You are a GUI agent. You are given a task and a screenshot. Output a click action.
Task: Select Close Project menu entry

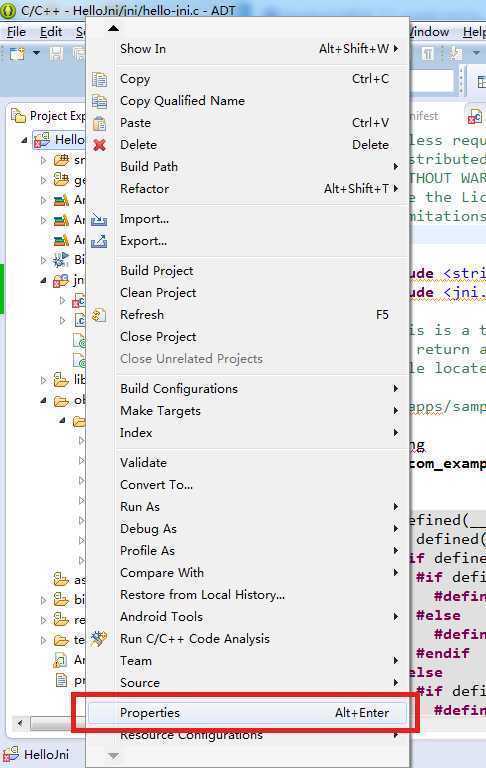(x=248, y=337)
